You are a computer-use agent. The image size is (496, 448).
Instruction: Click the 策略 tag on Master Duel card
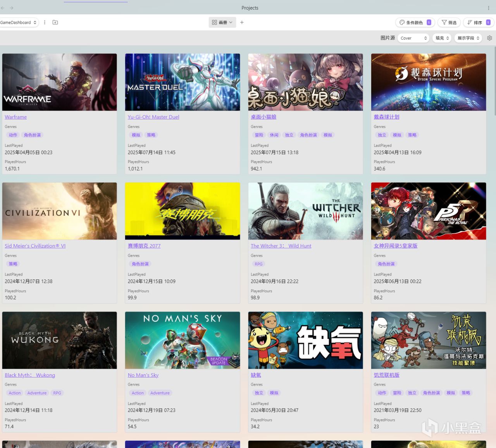point(151,135)
